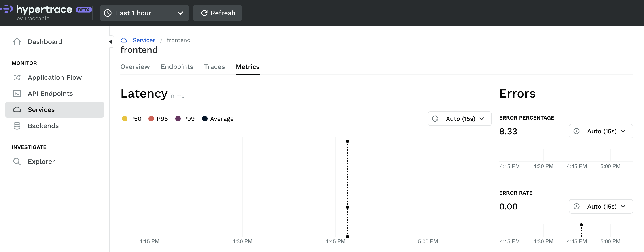644x252 pixels.
Task: Open Dashboard in the sidebar
Action: click(55, 42)
